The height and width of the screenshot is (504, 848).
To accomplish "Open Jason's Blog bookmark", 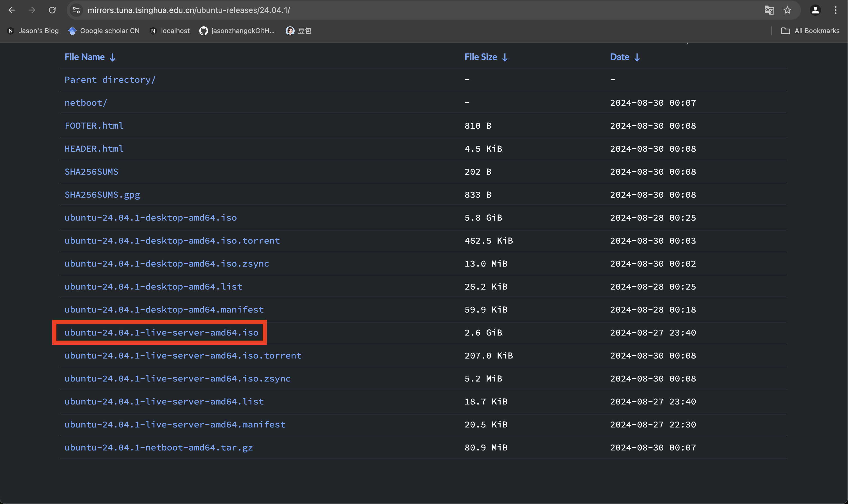I will tap(33, 31).
